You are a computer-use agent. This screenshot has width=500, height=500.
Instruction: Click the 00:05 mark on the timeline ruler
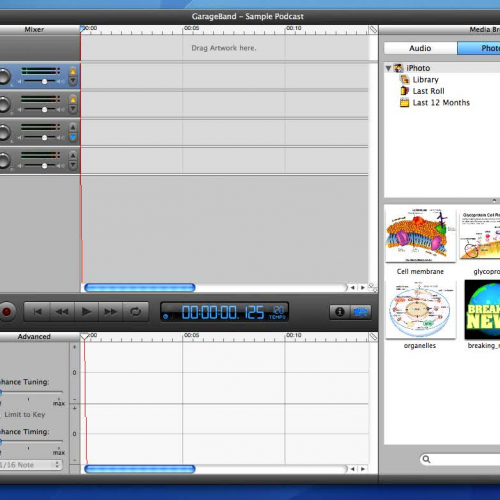click(x=191, y=28)
